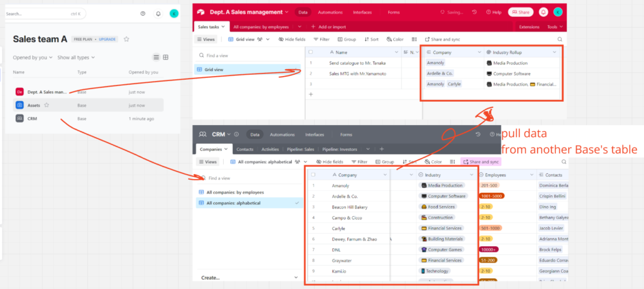Tick select-all checkbox in CRM Companies grid
This screenshot has width=644, height=289.
click(313, 175)
